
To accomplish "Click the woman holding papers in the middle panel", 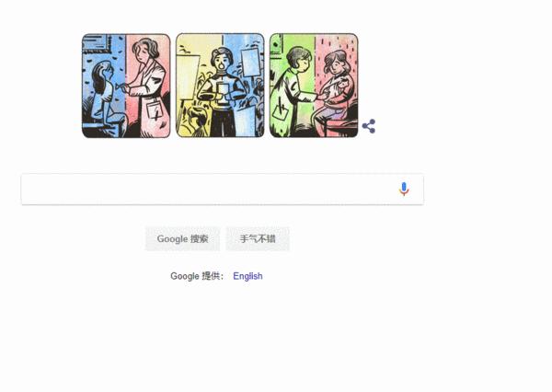I will 220,92.
